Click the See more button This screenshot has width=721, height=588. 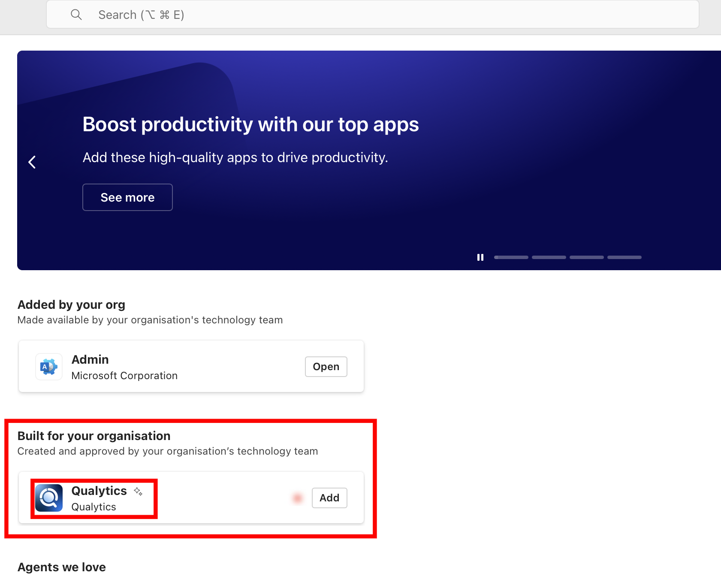point(127,197)
